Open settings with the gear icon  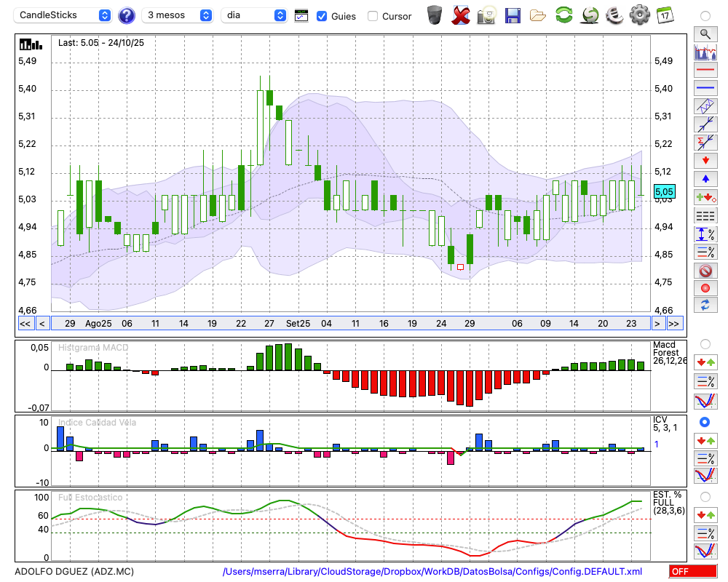639,15
